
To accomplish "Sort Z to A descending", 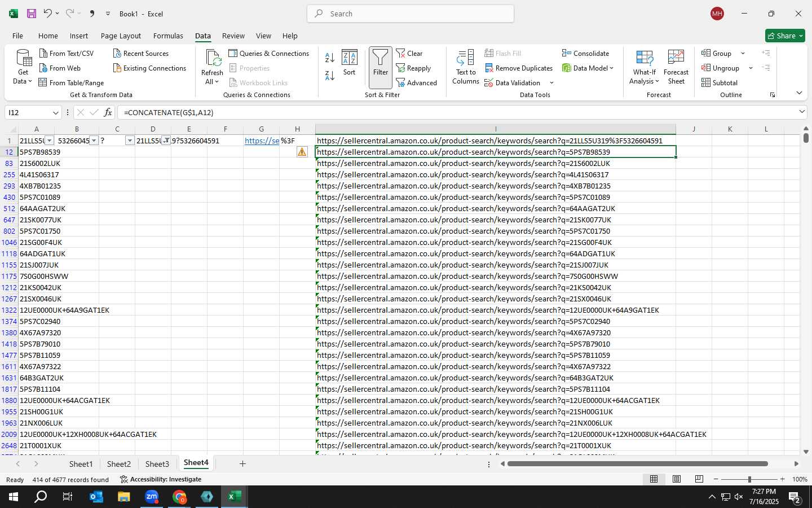I will point(330,75).
